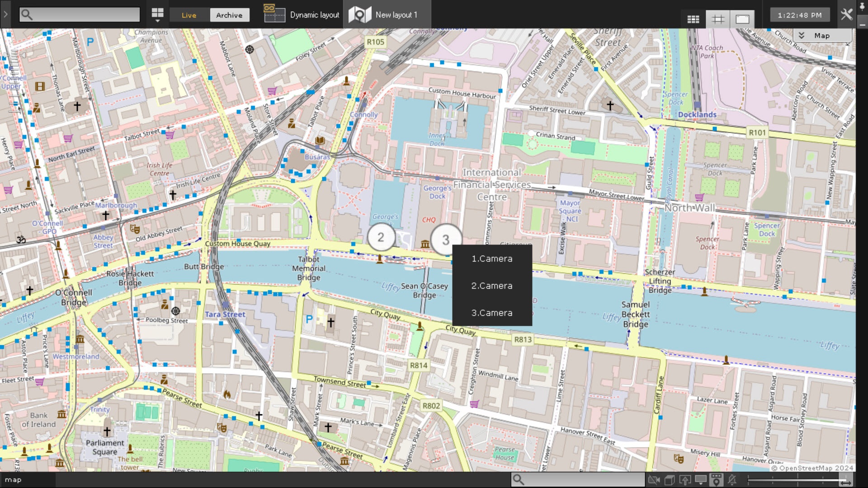This screenshot has width=868, height=488.
Task: Expand the layouts grid dropdown
Action: click(157, 15)
